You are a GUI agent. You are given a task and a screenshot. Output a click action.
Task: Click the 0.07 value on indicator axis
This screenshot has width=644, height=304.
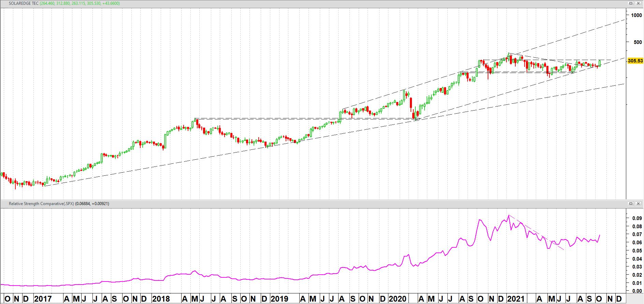click(637, 234)
